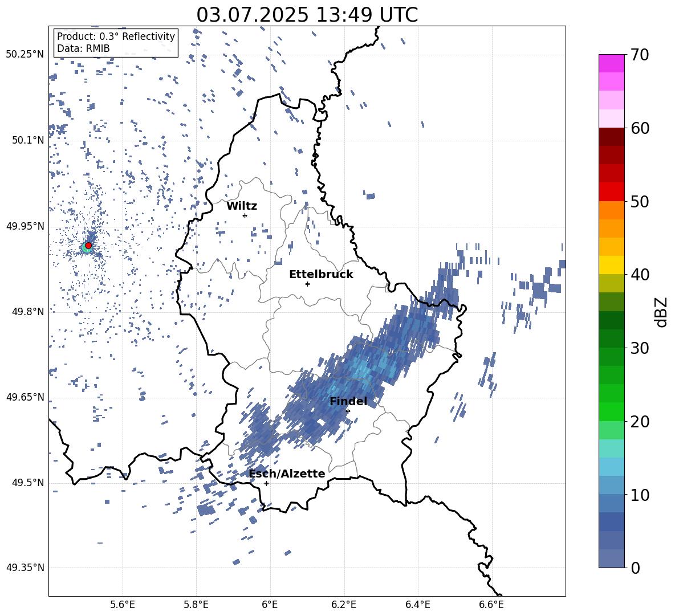This screenshot has width=675, height=616.
Task: Click the dark red colorbar segment below 60
Action: pos(611,137)
